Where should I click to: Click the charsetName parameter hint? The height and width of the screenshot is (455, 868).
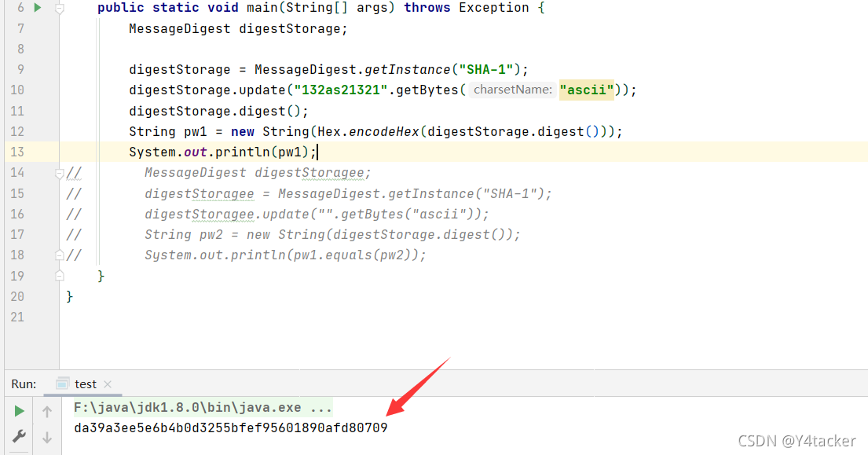513,90
